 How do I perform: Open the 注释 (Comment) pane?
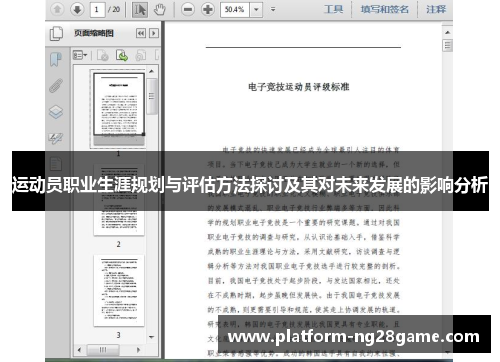click(x=436, y=9)
